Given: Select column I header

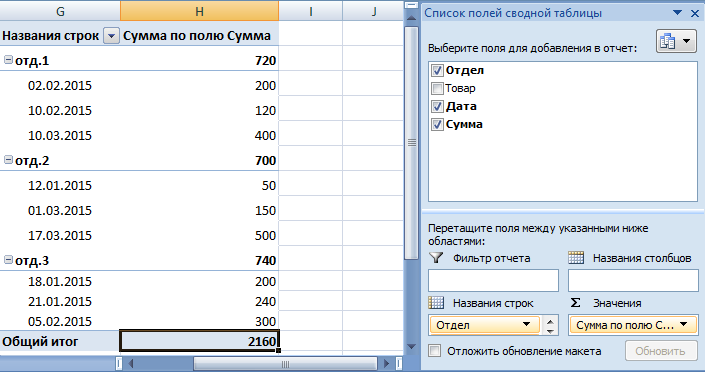Looking at the screenshot, I should (310, 11).
